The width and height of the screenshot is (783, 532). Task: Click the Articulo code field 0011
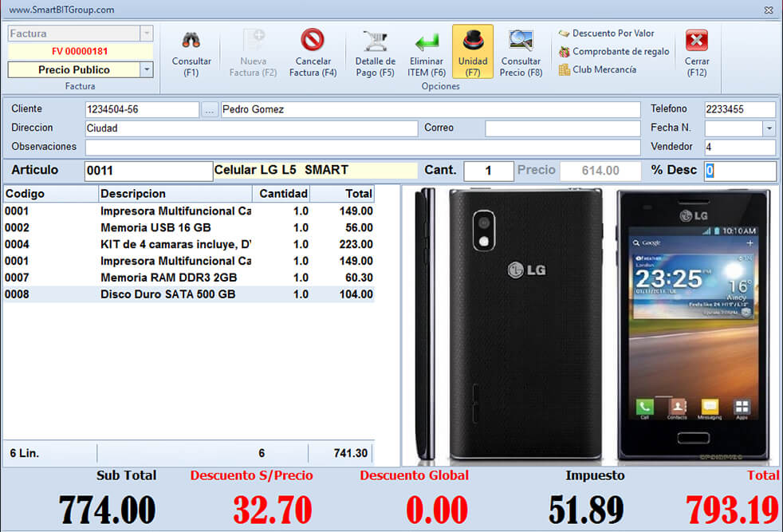[149, 171]
